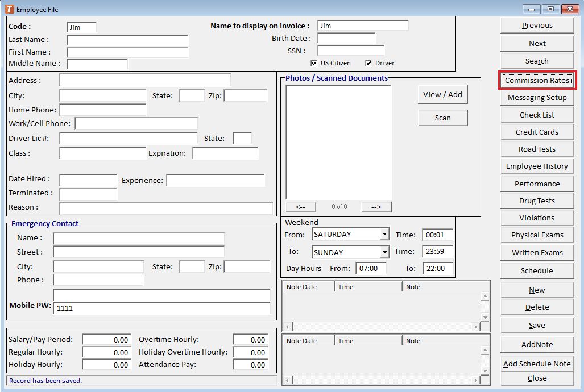The height and width of the screenshot is (392, 584).
Task: Open Employee History
Action: pyautogui.click(x=537, y=166)
